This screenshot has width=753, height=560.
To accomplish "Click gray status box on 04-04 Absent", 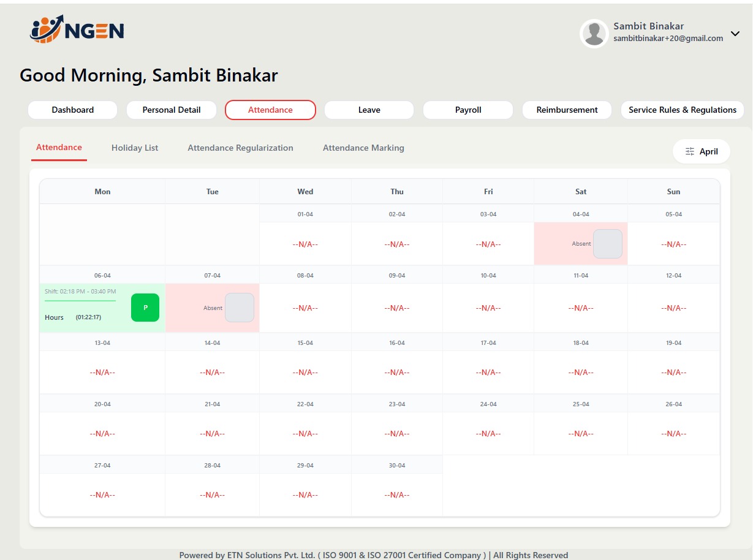I will tap(607, 244).
